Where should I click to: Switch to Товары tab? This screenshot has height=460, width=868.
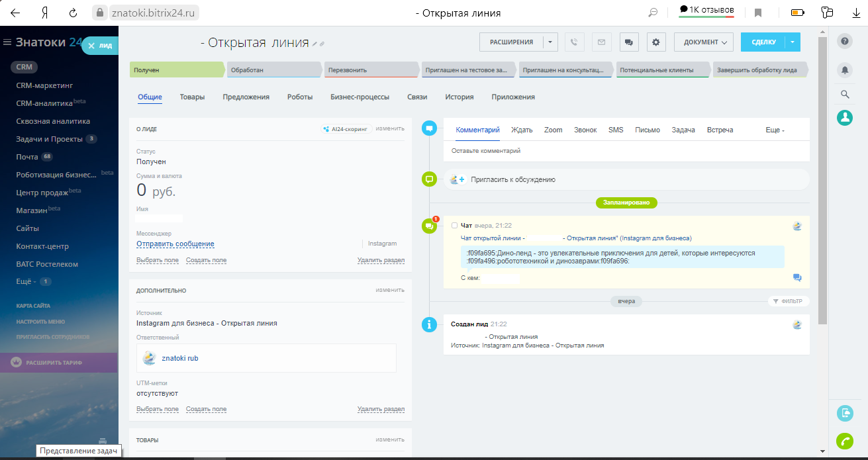pos(192,97)
